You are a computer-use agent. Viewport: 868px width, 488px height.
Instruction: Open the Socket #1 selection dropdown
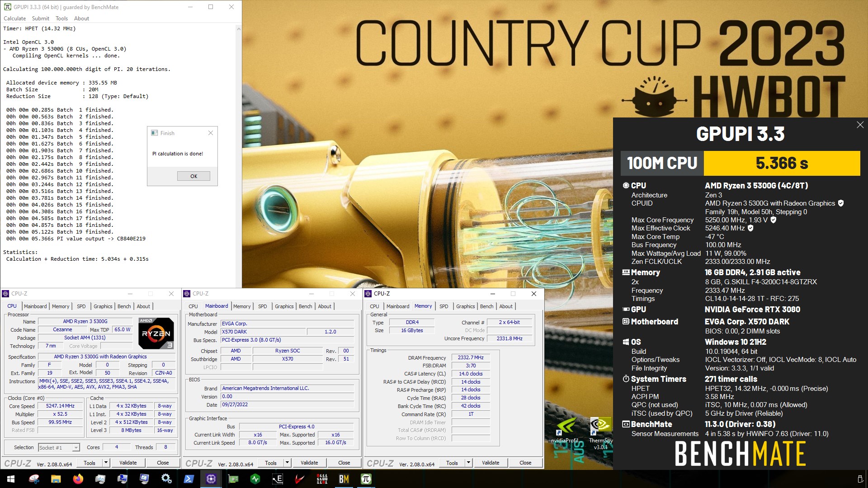[59, 447]
